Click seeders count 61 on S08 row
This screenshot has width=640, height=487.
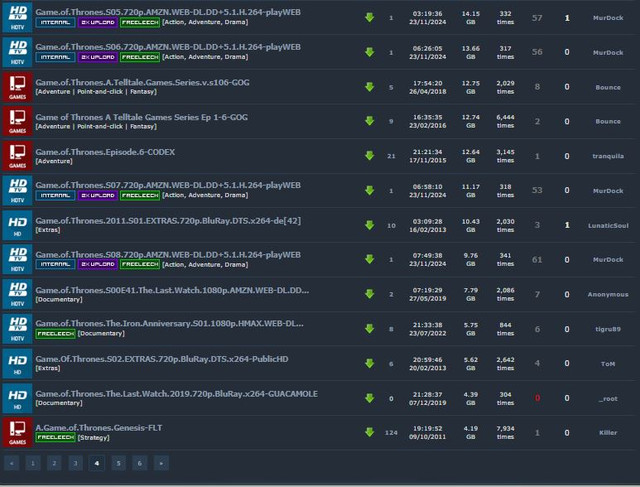tap(537, 260)
